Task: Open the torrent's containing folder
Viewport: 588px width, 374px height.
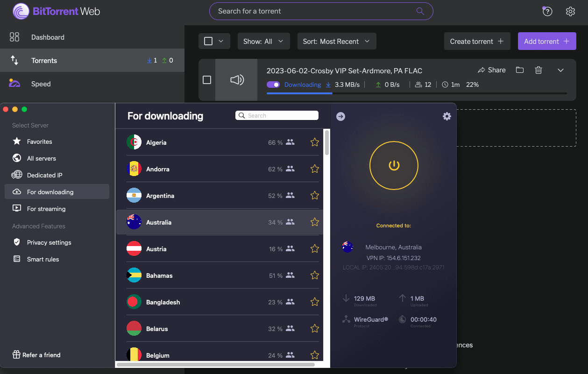Action: pyautogui.click(x=519, y=70)
